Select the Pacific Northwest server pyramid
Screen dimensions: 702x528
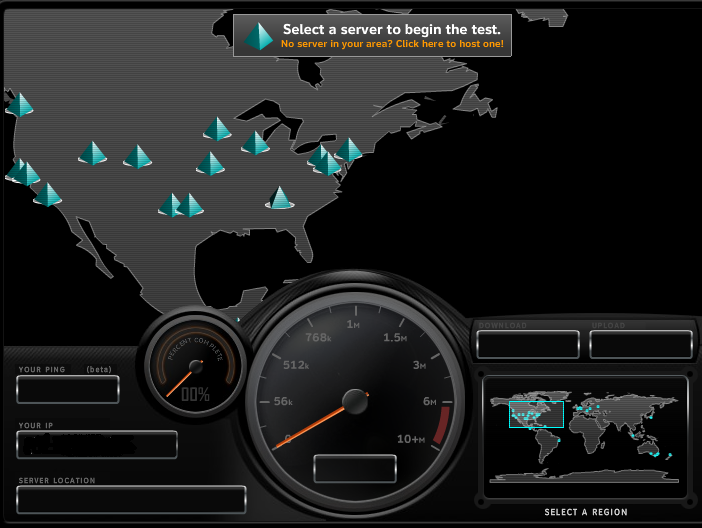coord(20,105)
